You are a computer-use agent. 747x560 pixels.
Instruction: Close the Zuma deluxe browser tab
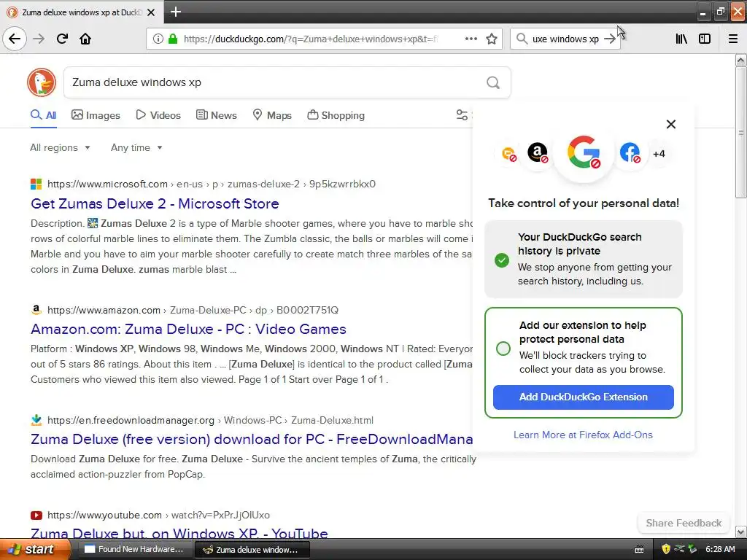(151, 12)
